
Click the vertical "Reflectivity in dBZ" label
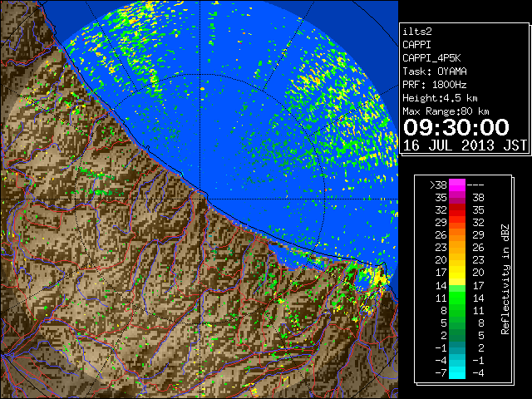click(505, 279)
